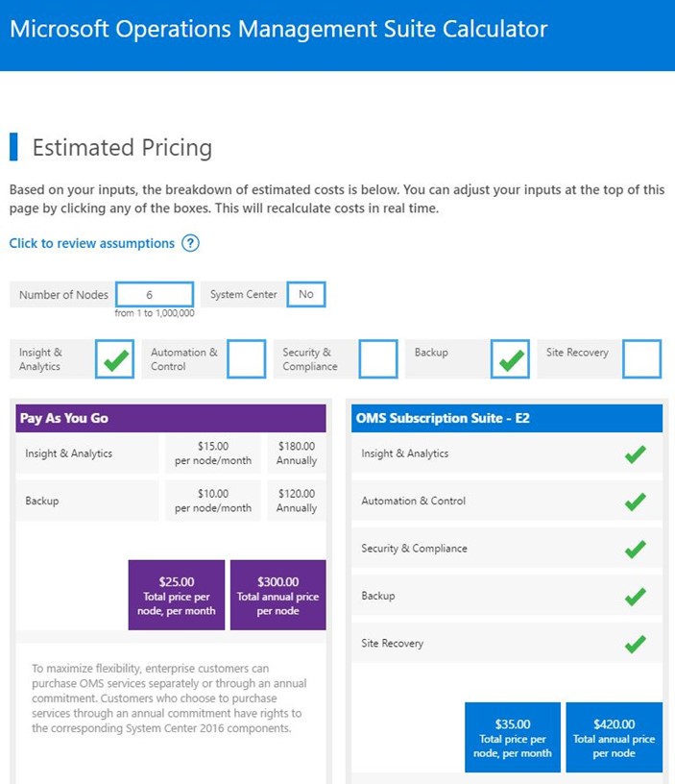Click the green checkmark beside E2 Site Recovery
The height and width of the screenshot is (784, 675).
635,644
